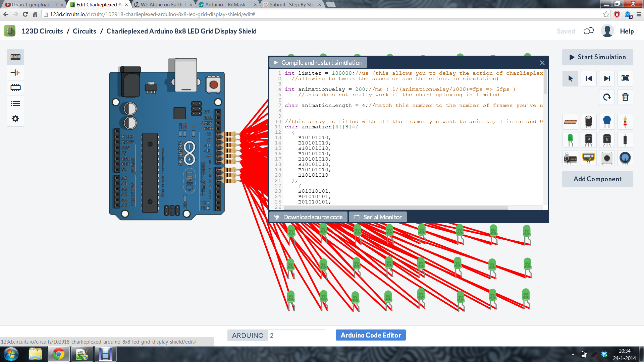Viewport: 644px width, 362px height.
Task: Pick the resistor component
Action: 625,122
